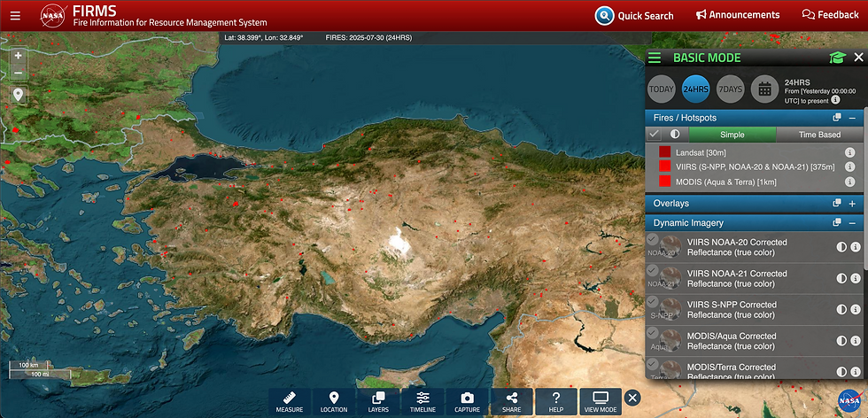This screenshot has height=418, width=868.
Task: Click the Fires / Hotspots section header
Action: (x=754, y=118)
